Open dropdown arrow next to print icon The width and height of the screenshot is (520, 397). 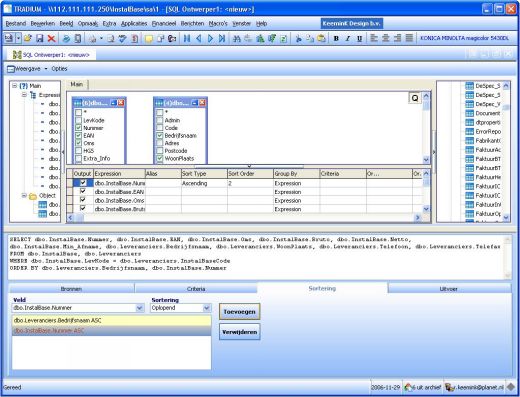pos(101,39)
